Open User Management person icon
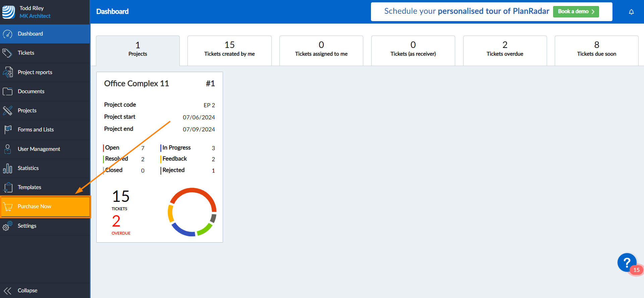 click(x=7, y=149)
